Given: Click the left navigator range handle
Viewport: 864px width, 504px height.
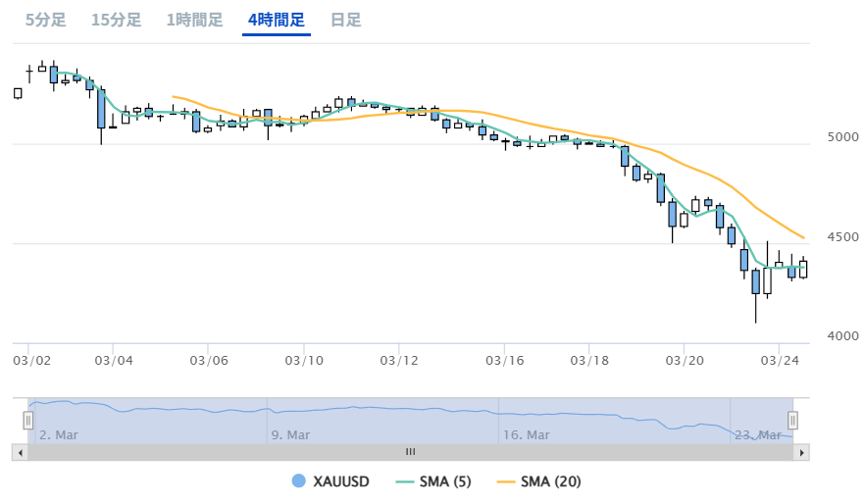Looking at the screenshot, I should 28,421.
